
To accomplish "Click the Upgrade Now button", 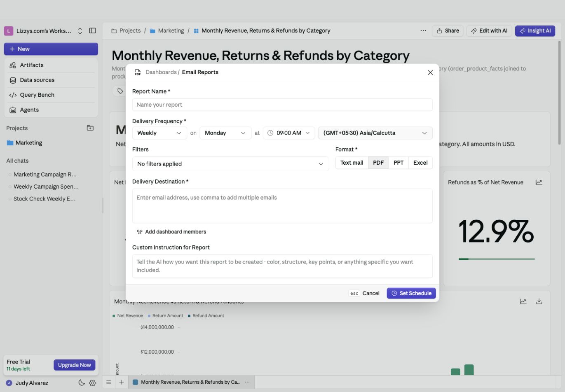I will (75, 365).
